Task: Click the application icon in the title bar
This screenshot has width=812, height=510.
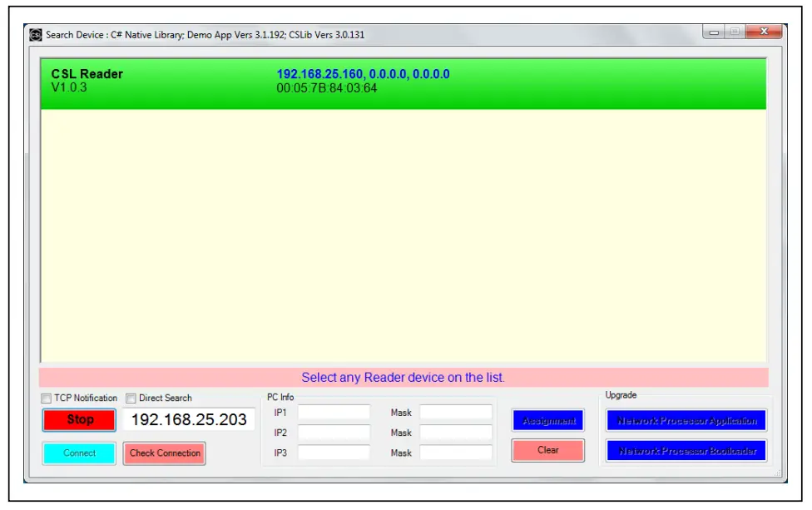Action: click(36, 34)
